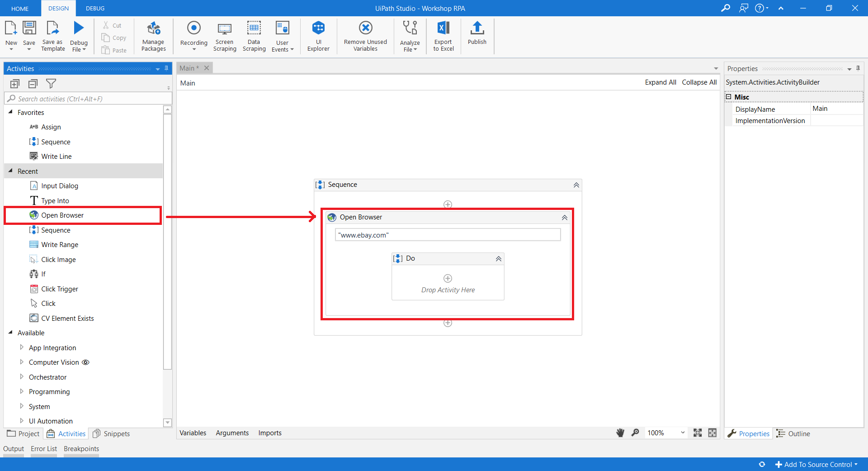
Task: Pin the Activities panel
Action: pos(166,68)
